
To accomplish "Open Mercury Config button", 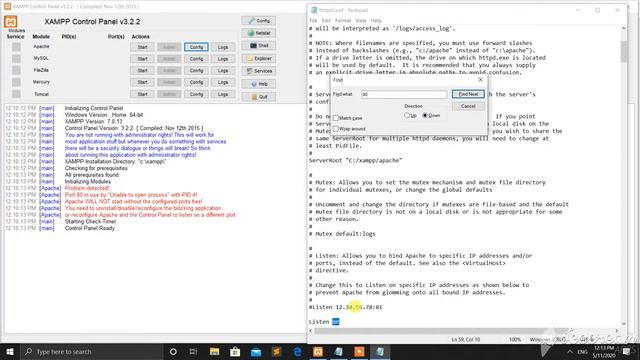I will 196,82.
